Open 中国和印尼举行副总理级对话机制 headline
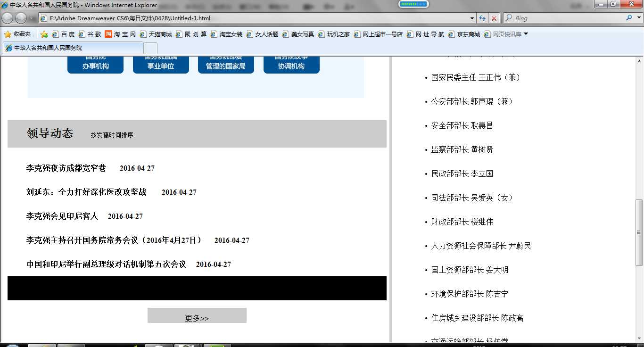The height and width of the screenshot is (347, 644). pyautogui.click(x=106, y=264)
